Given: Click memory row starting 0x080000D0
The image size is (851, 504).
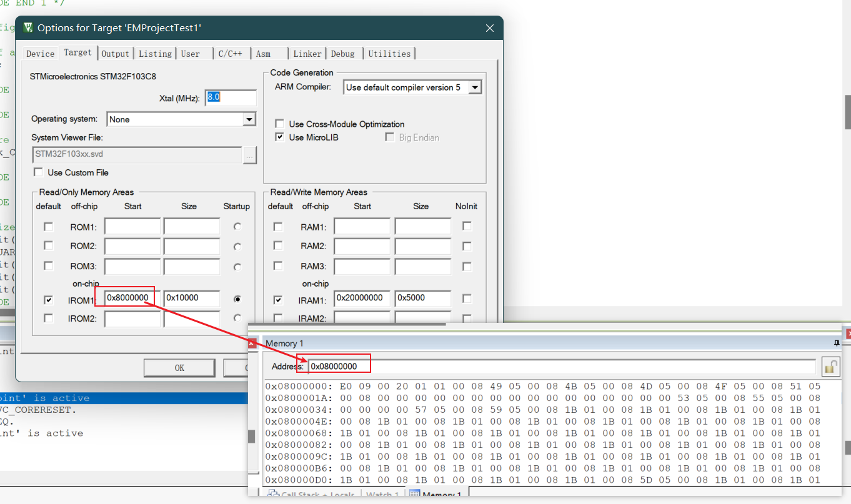Looking at the screenshot, I should (543, 480).
